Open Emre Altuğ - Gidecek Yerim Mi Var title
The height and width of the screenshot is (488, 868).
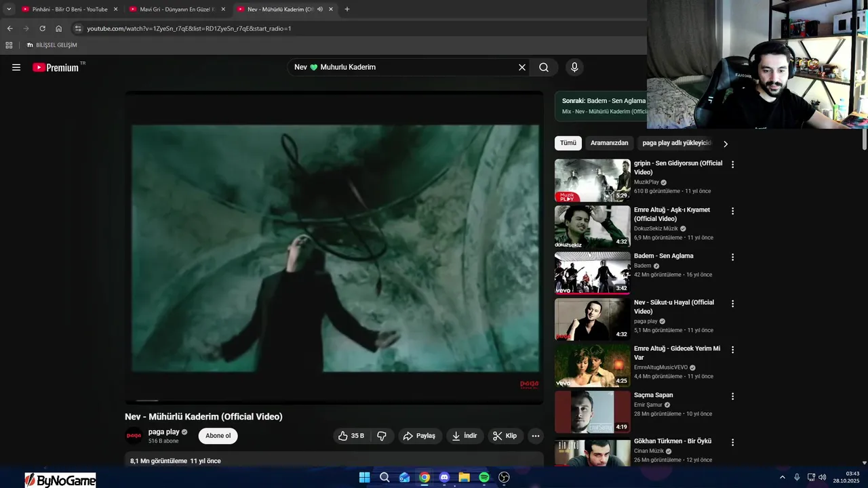pos(677,352)
